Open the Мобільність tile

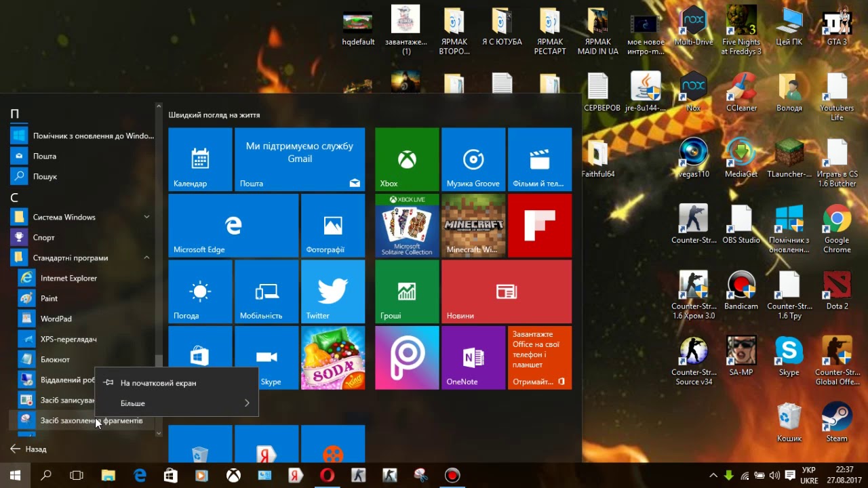(267, 291)
